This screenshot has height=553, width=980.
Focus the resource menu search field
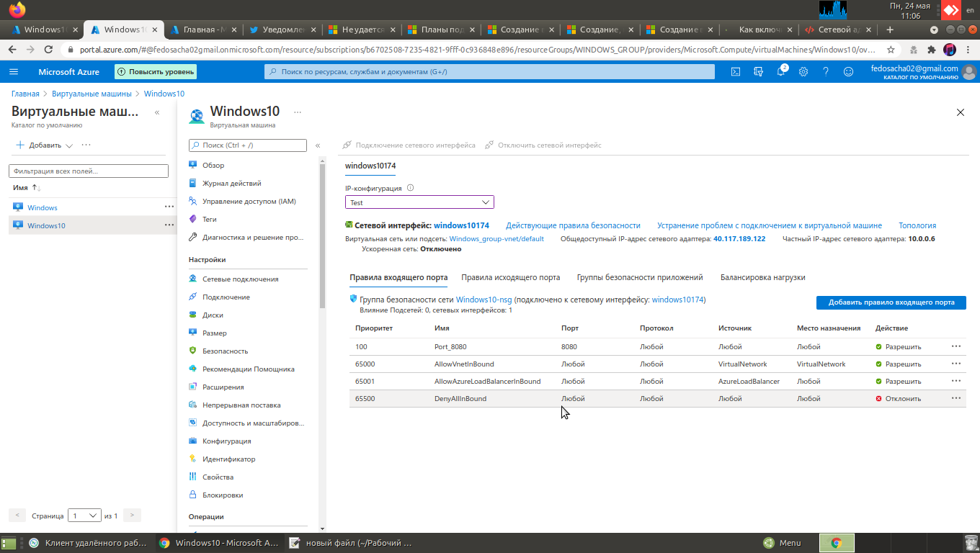pos(248,145)
